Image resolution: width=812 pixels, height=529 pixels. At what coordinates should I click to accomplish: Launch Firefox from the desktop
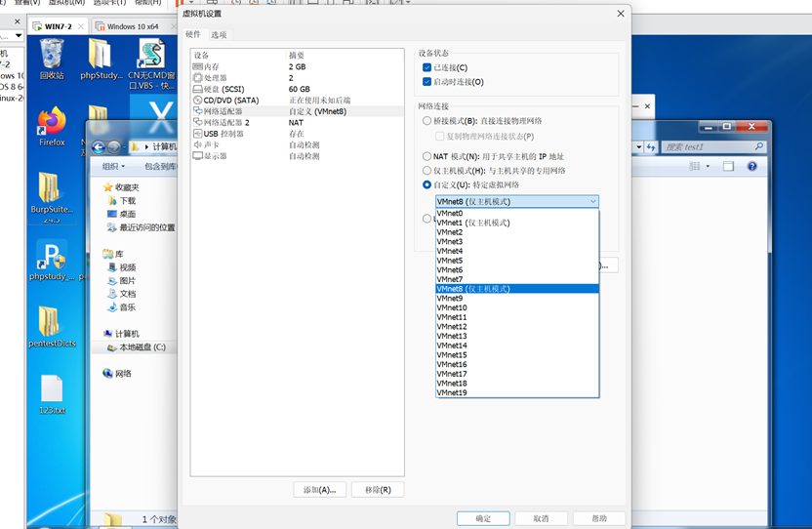[52, 127]
